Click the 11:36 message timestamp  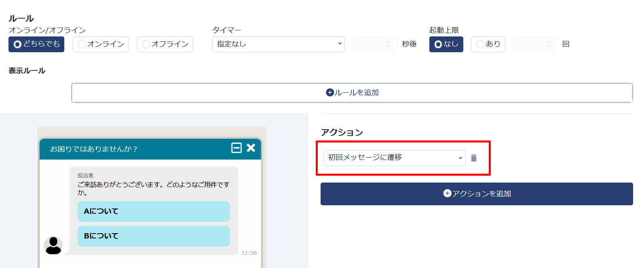[x=249, y=253]
